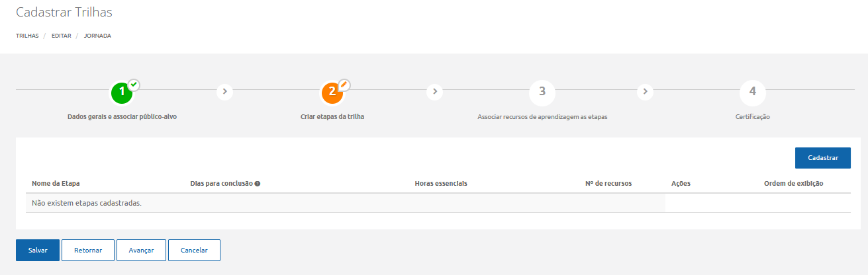
Task: Click the help icon beside Dias para conclusão
Action: tap(257, 183)
